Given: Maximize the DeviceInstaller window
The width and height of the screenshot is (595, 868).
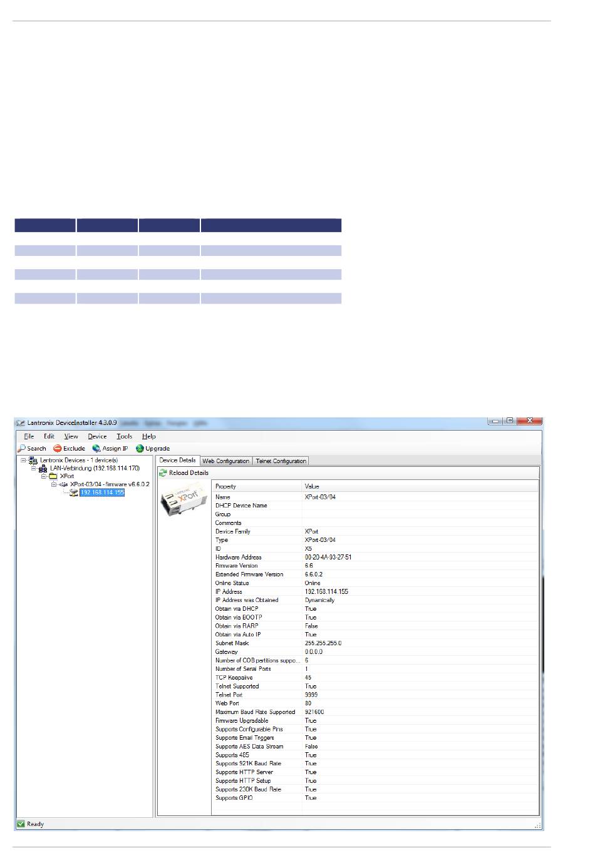Looking at the screenshot, I should pyautogui.click(x=510, y=422).
